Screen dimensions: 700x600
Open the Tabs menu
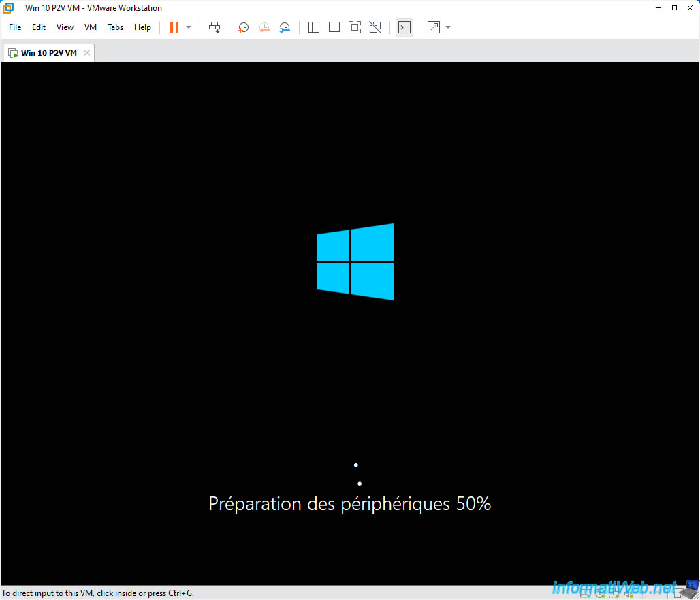click(x=115, y=27)
